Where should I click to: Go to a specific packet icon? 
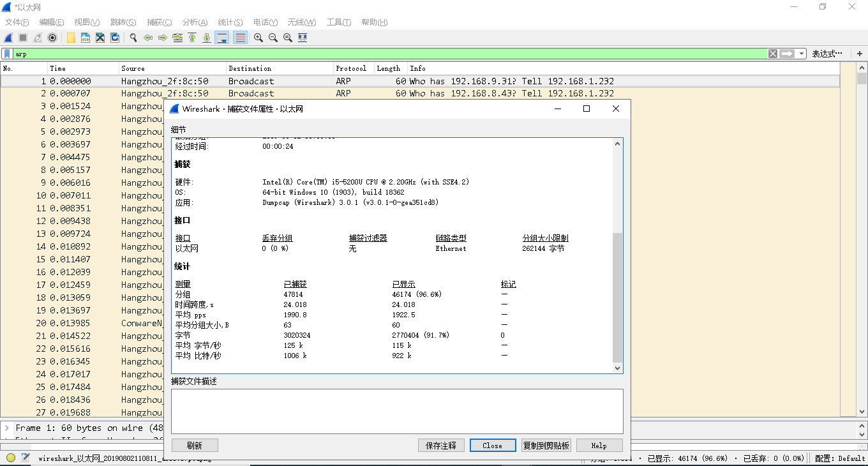click(177, 38)
